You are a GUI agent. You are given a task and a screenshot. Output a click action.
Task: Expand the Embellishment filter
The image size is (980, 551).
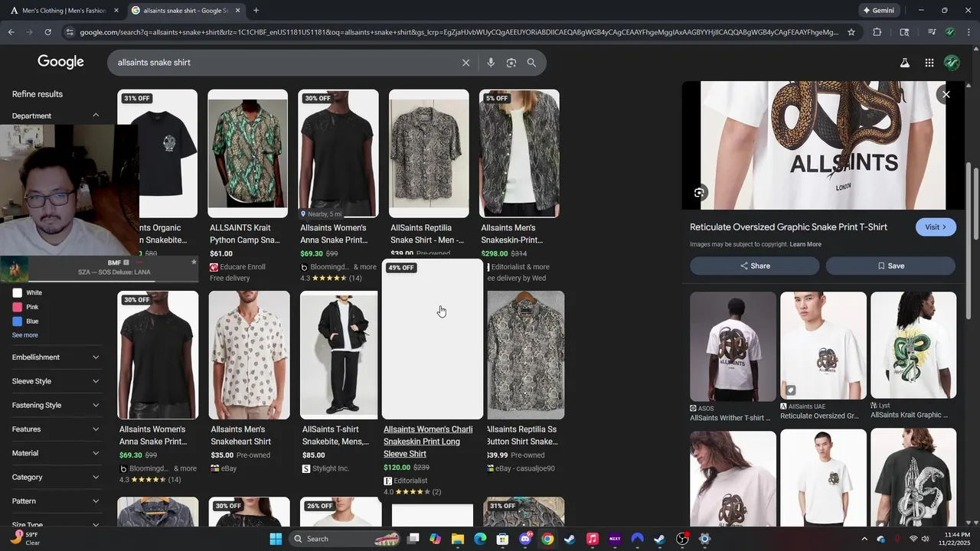pyautogui.click(x=55, y=357)
